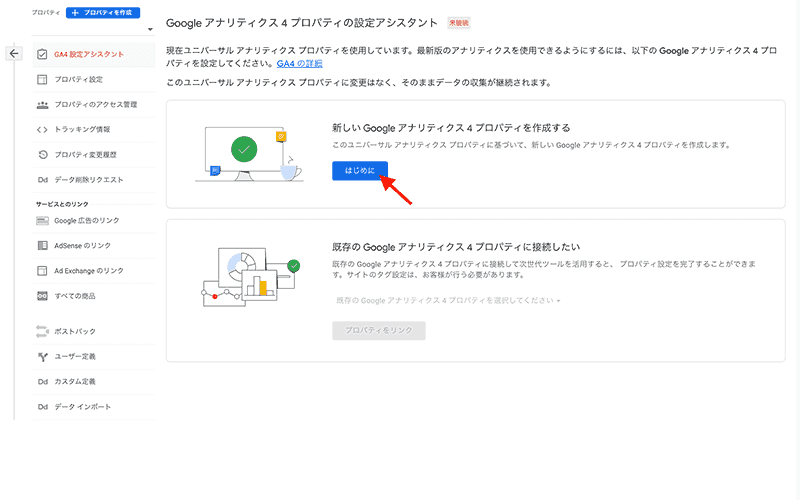The height and width of the screenshot is (500, 800).
Task: Click the AdSense のリンク icon
Action: click(x=42, y=245)
